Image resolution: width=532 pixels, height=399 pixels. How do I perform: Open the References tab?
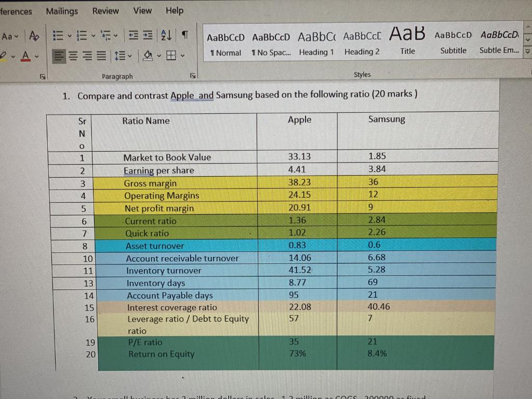click(x=16, y=11)
